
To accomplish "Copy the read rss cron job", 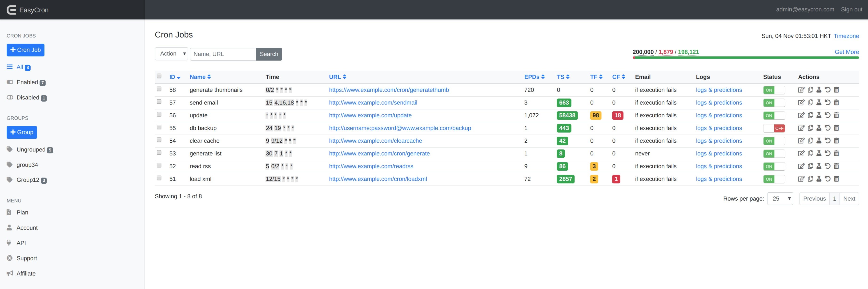I will [810, 166].
